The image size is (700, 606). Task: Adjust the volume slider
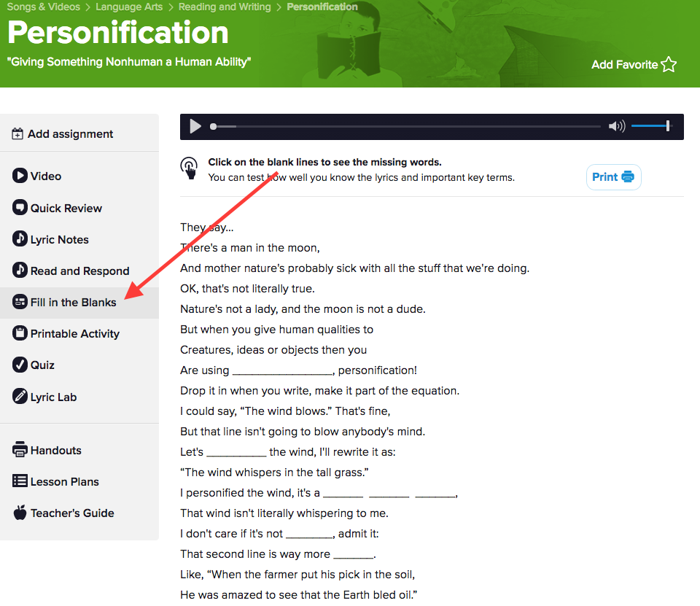(x=651, y=127)
